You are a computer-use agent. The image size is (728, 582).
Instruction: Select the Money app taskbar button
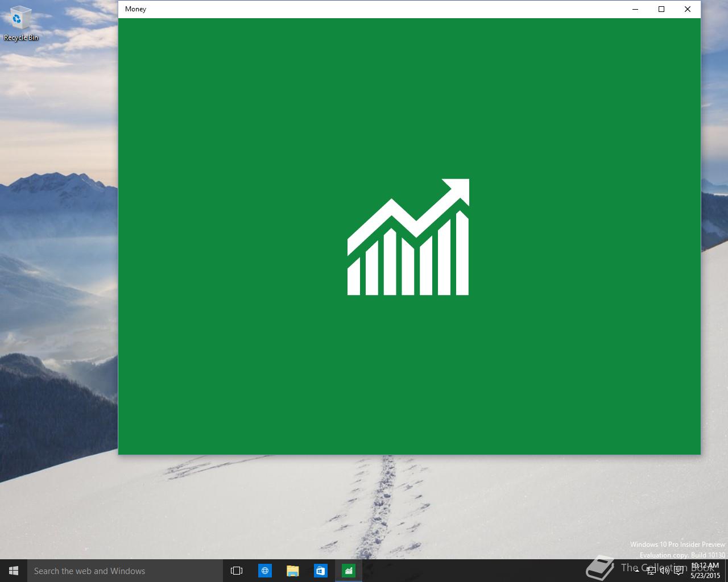click(349, 571)
